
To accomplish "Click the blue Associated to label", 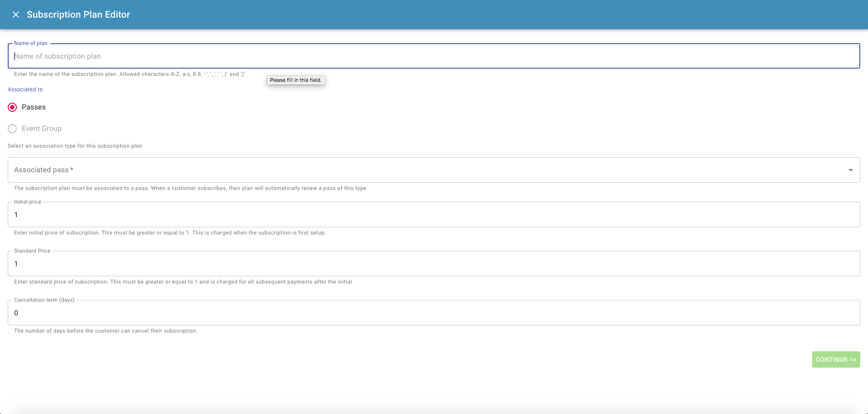I will [25, 89].
